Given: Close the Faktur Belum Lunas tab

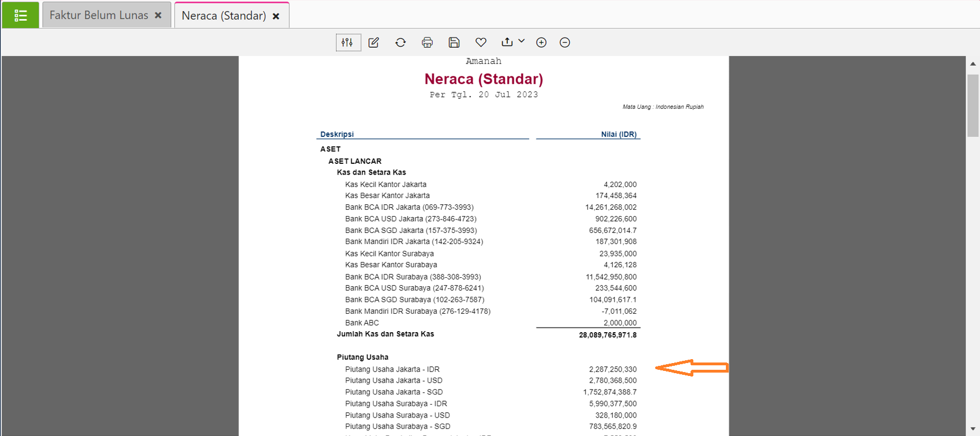Looking at the screenshot, I should coord(158,16).
